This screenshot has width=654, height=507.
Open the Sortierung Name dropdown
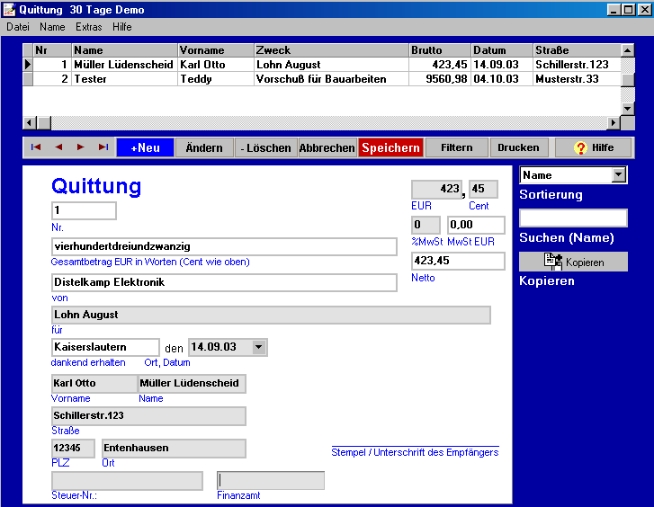(x=618, y=175)
